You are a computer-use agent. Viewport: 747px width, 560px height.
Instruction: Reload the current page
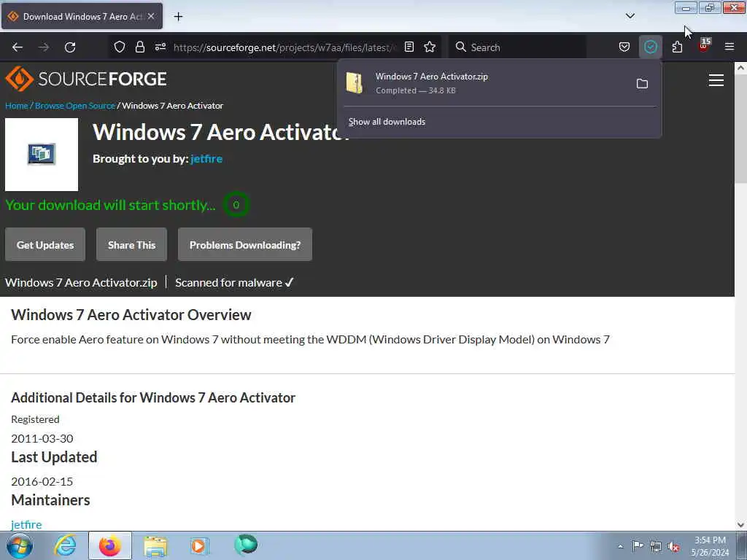[70, 47]
